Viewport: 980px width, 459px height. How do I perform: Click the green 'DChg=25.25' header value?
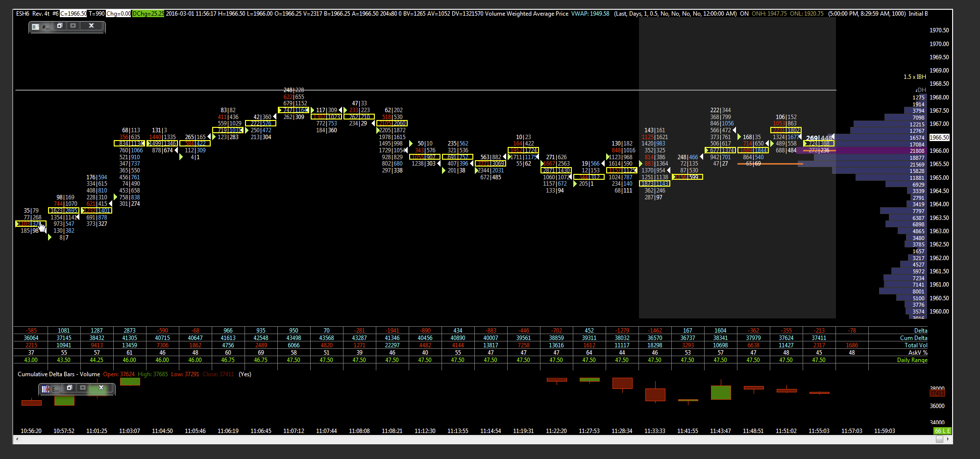tap(148, 14)
